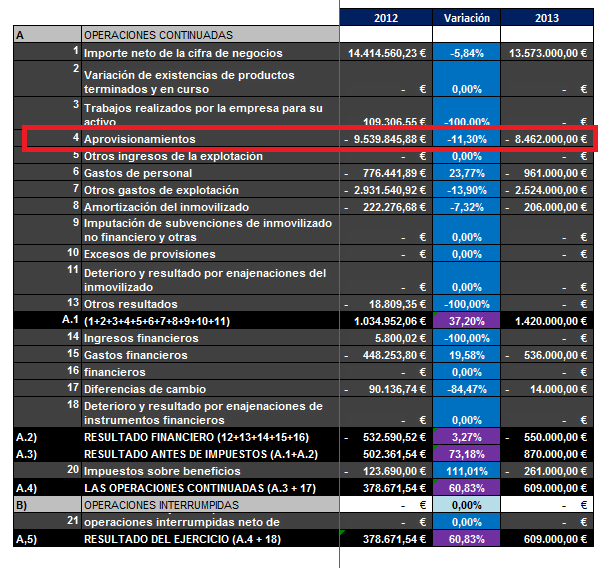
Task: Select 'Imputación de subvenciones de inmovilizado' label
Action: pos(210,230)
